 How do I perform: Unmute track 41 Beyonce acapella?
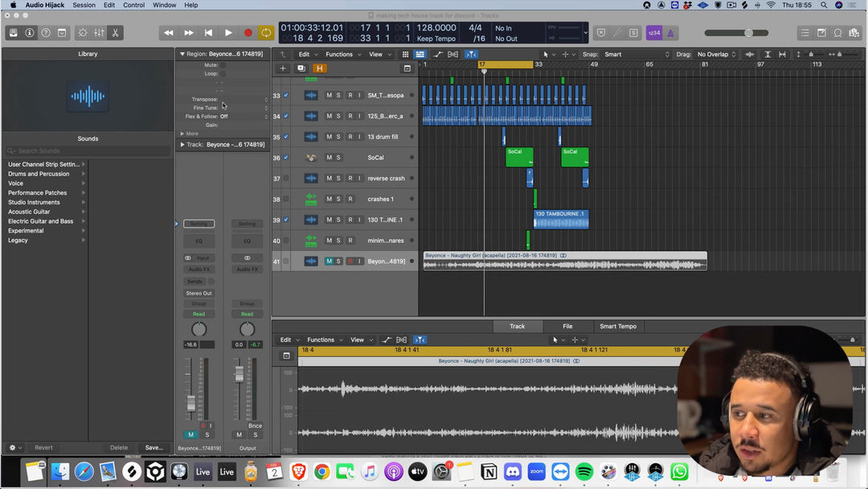tap(329, 261)
